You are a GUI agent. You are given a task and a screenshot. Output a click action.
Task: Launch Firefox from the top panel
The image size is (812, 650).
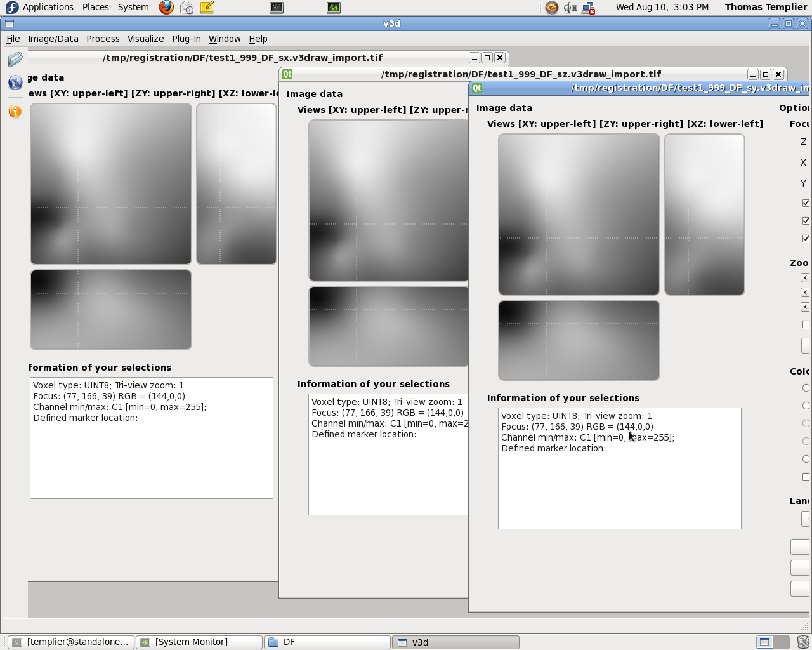tap(166, 8)
